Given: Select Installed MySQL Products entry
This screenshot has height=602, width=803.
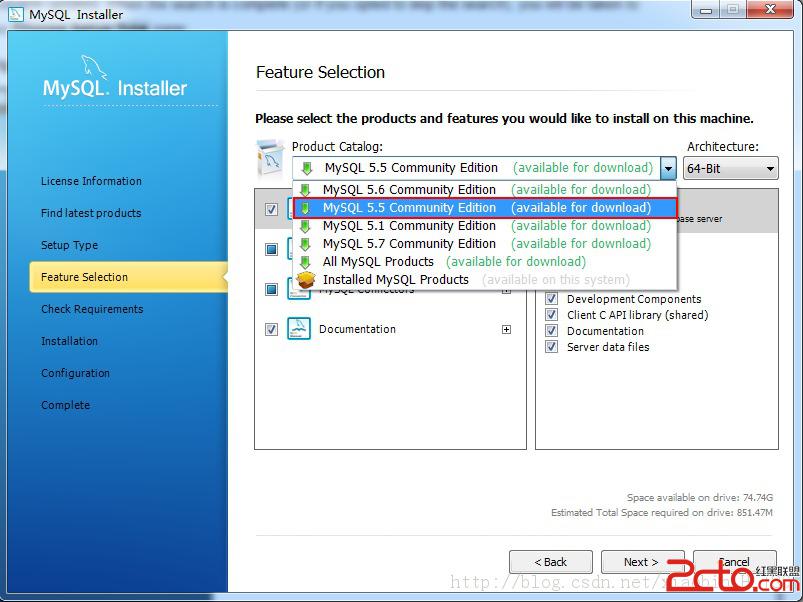Looking at the screenshot, I should (x=484, y=280).
